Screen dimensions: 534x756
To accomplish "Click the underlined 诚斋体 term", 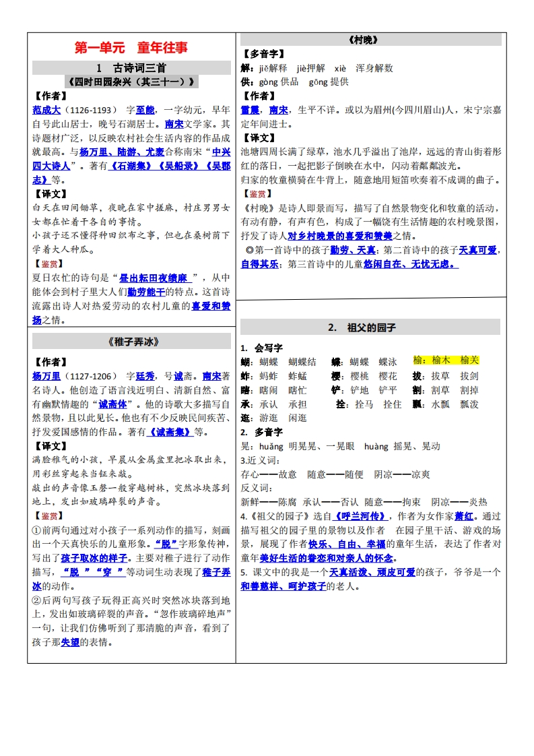I will point(112,404).
